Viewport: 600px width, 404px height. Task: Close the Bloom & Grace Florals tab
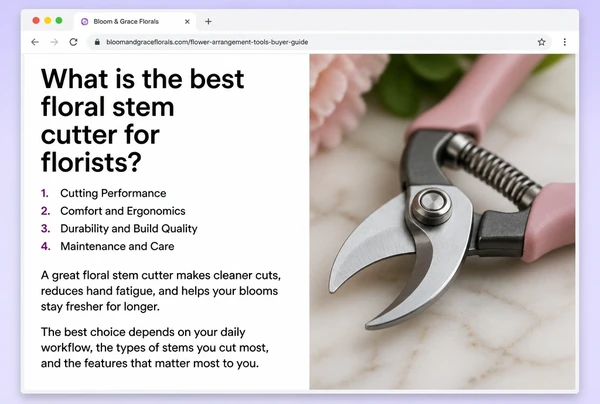click(x=187, y=21)
